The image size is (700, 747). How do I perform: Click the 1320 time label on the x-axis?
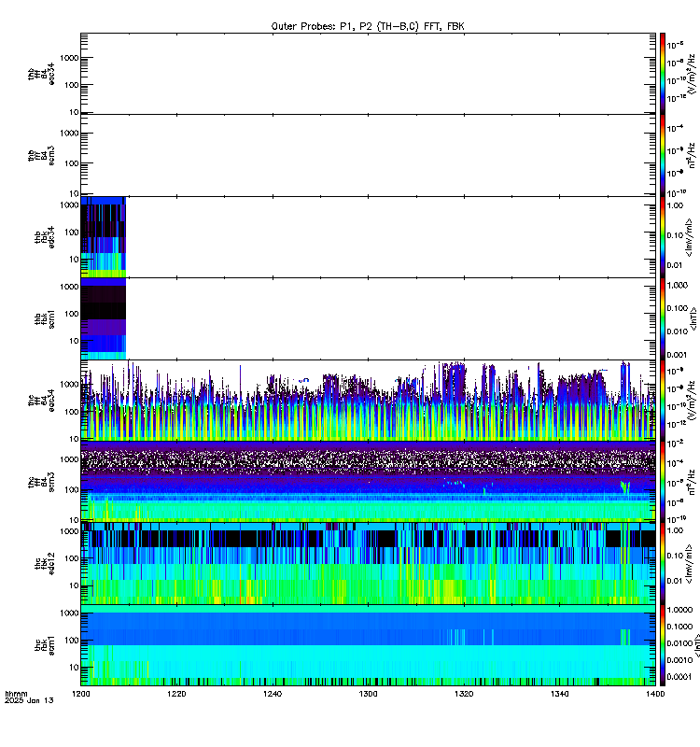pyautogui.click(x=464, y=694)
